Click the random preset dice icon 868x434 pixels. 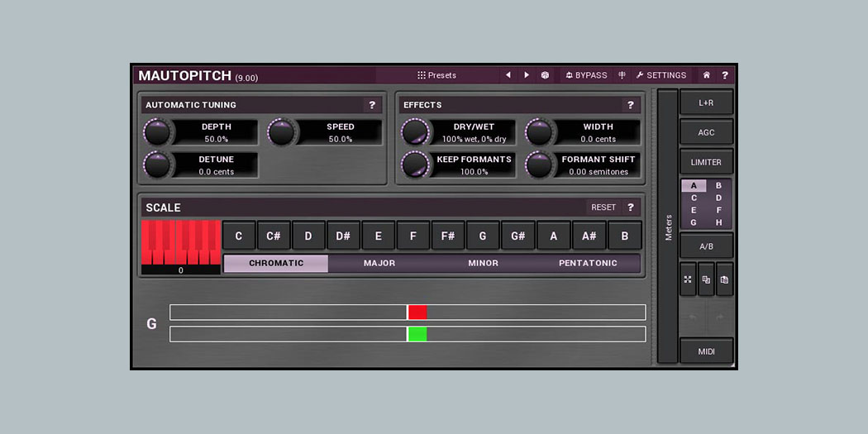546,75
